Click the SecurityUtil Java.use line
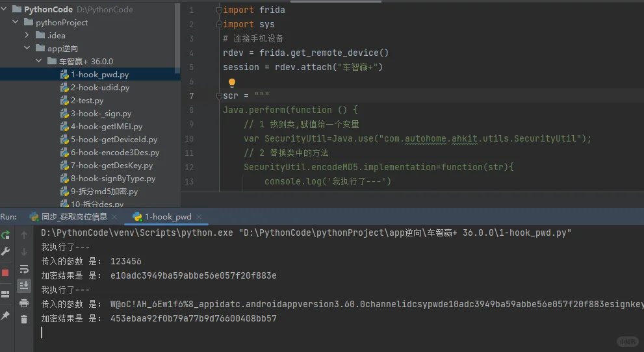This screenshot has width=644, height=352. pos(417,139)
